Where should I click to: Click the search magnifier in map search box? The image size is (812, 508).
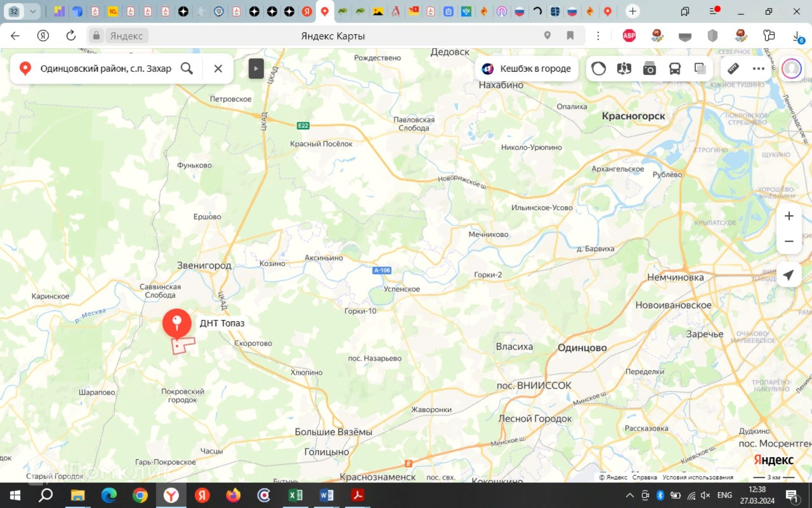pyautogui.click(x=187, y=69)
